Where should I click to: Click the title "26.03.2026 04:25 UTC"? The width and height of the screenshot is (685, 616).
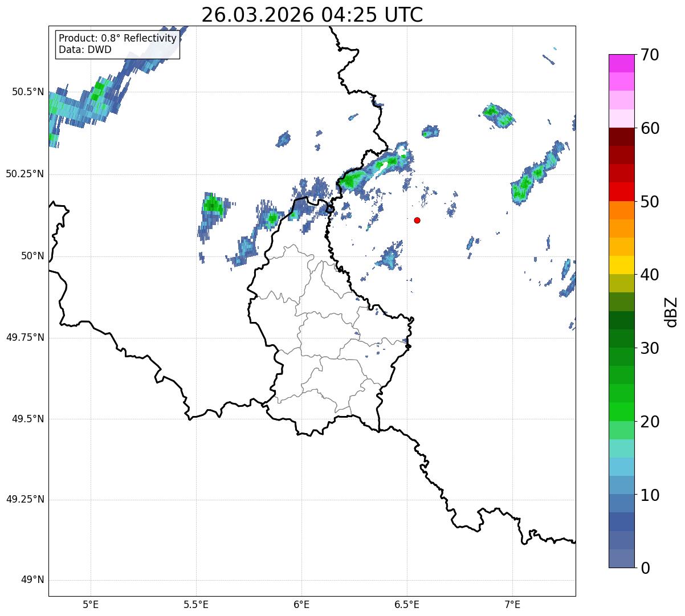pos(312,15)
